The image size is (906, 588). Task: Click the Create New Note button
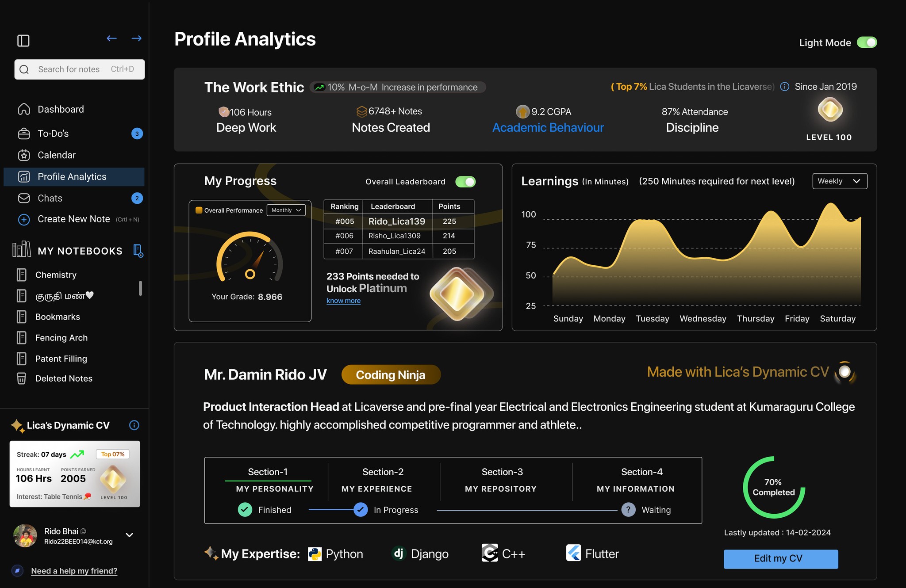coord(74,218)
